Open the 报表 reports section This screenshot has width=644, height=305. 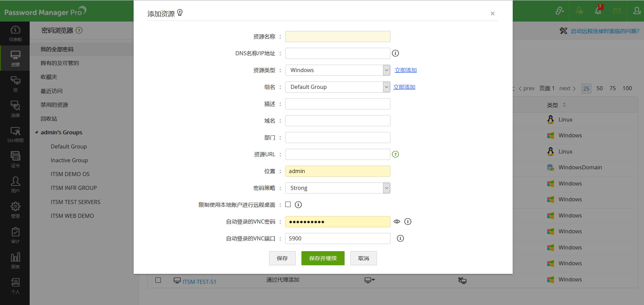click(x=15, y=260)
